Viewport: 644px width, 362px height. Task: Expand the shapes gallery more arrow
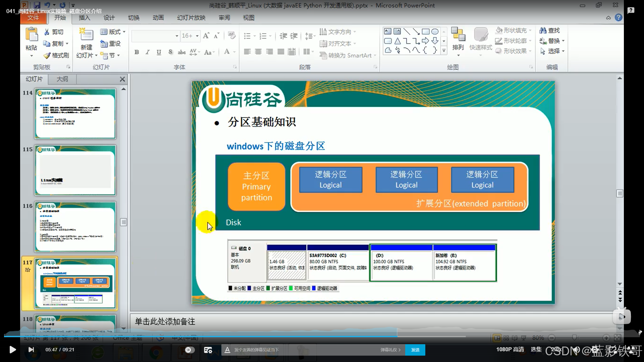(x=444, y=51)
